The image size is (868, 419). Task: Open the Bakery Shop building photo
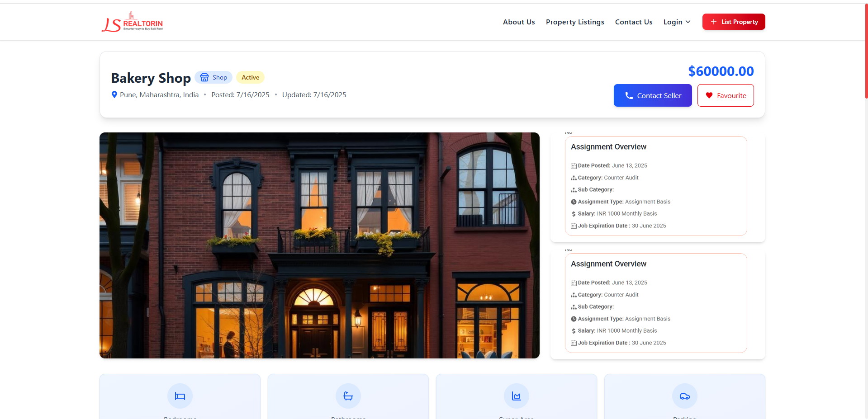(x=319, y=245)
